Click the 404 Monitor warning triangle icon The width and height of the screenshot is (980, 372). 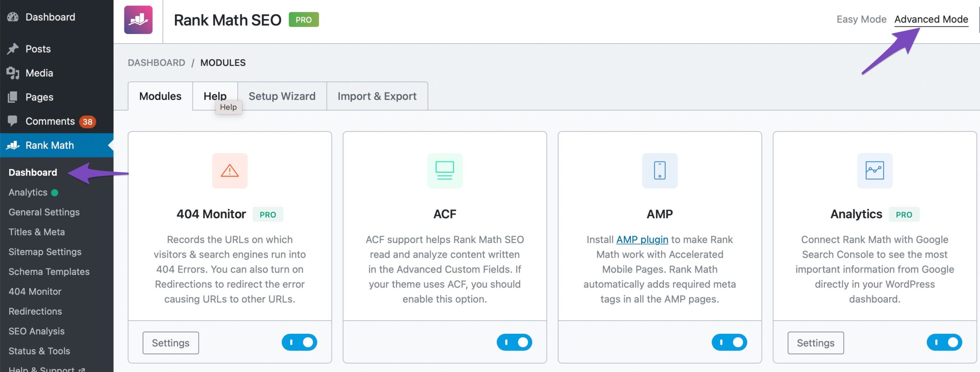(230, 171)
